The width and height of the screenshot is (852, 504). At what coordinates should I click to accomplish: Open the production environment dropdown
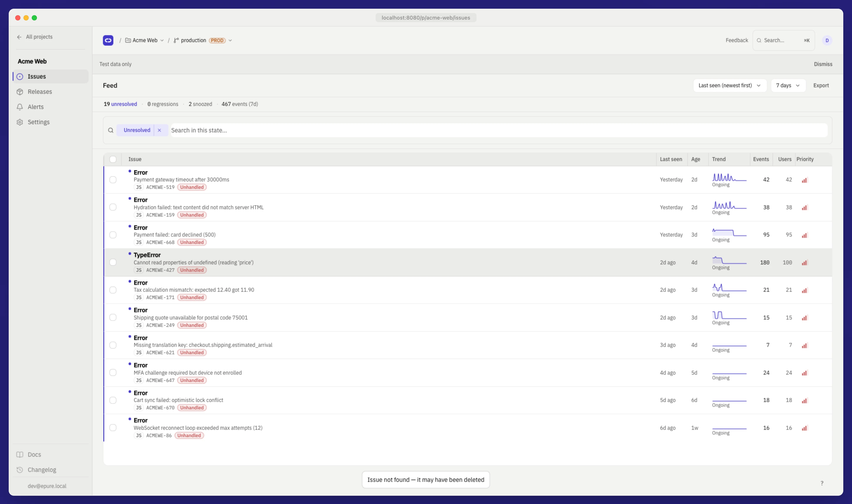(203, 40)
